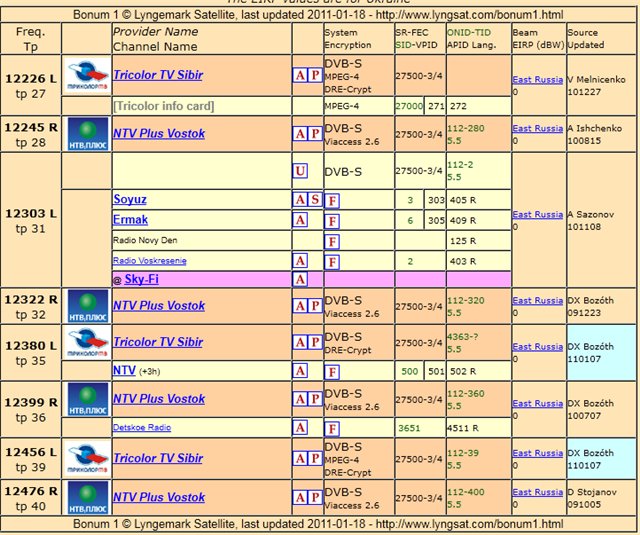640x535 pixels.
Task: Click the A icon in the 12226 L Tricolor row
Action: point(300,75)
